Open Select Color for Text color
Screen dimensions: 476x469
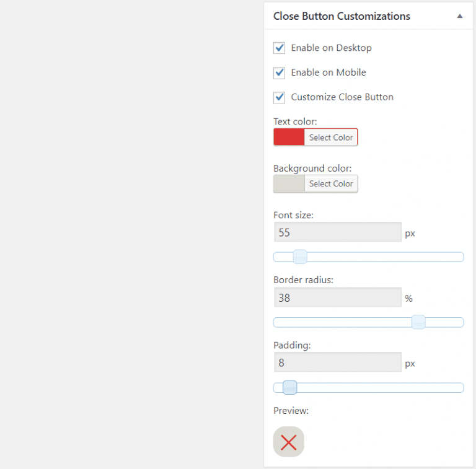pos(331,138)
